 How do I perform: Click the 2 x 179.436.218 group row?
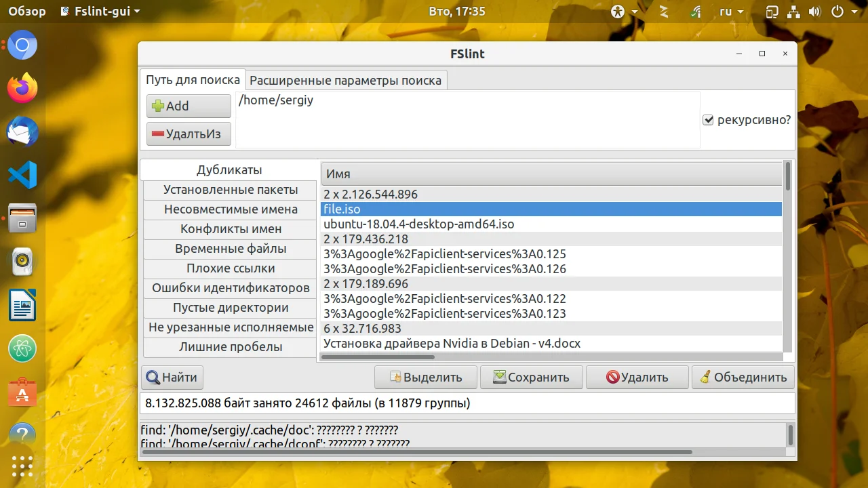point(551,239)
